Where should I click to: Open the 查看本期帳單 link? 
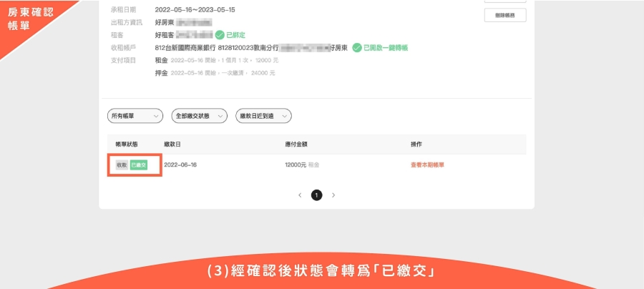[427, 165]
